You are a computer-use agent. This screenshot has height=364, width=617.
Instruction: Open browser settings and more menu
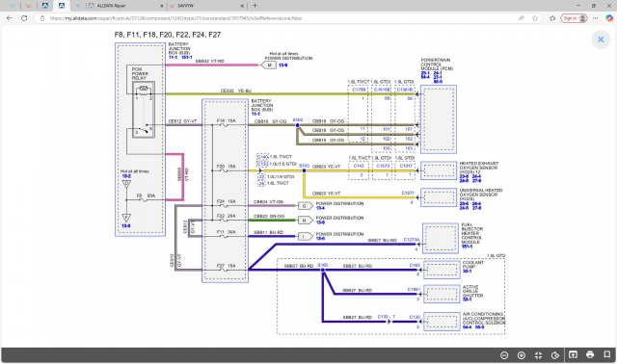click(x=596, y=18)
